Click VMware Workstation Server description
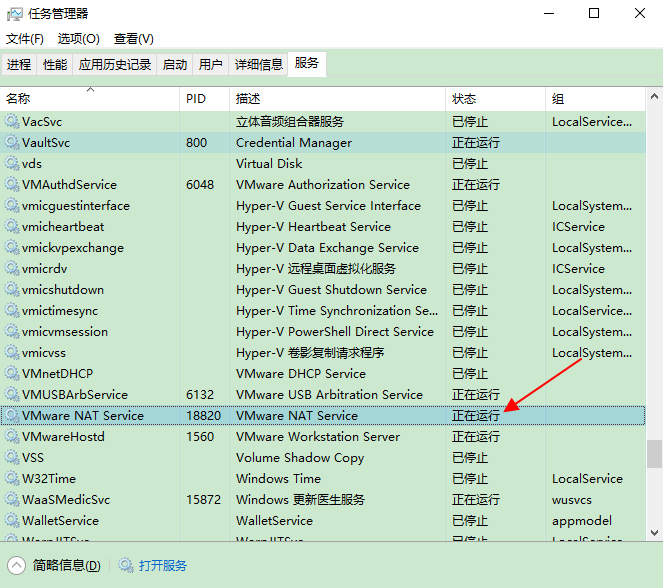The image size is (663, 588). coord(318,437)
